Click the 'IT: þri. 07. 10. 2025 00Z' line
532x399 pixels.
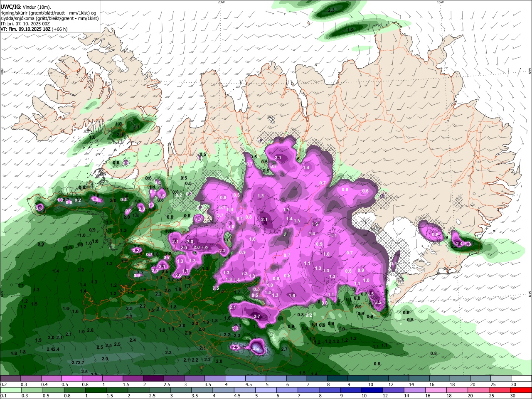click(25, 24)
